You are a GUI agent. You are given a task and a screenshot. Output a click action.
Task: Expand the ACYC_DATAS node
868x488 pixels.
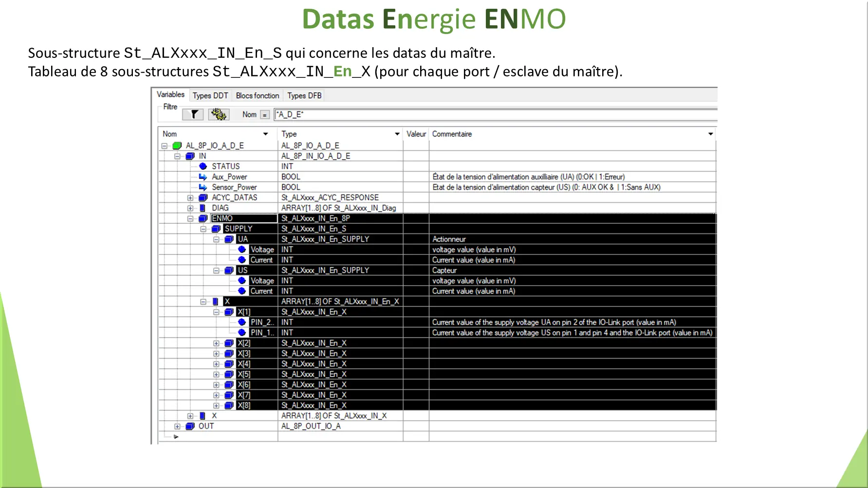[190, 198]
